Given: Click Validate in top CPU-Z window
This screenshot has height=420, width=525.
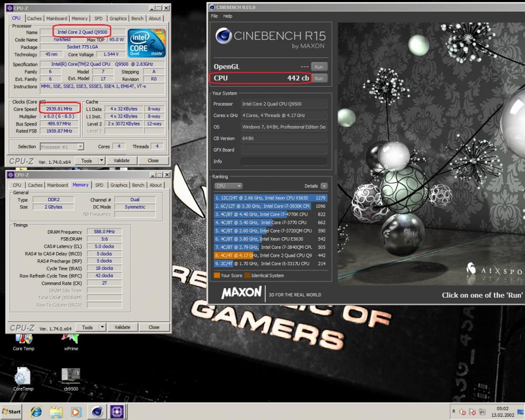Looking at the screenshot, I should [x=121, y=161].
